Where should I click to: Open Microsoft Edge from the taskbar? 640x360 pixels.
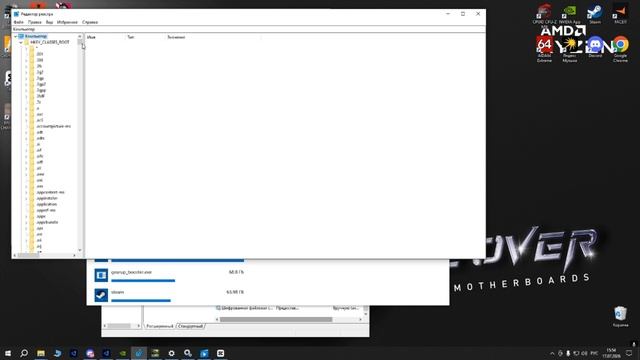57,353
